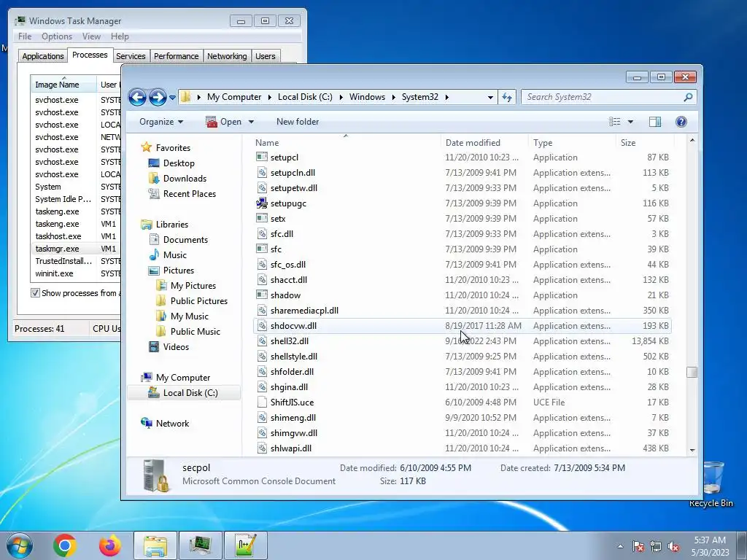Expand breadcrumb arrow after System32
The height and width of the screenshot is (560, 747).
[x=447, y=97]
